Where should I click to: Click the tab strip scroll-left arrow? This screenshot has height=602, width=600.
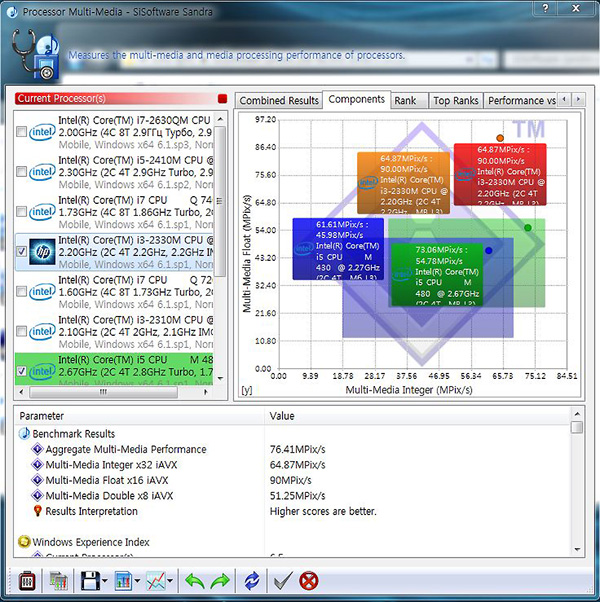click(x=564, y=99)
